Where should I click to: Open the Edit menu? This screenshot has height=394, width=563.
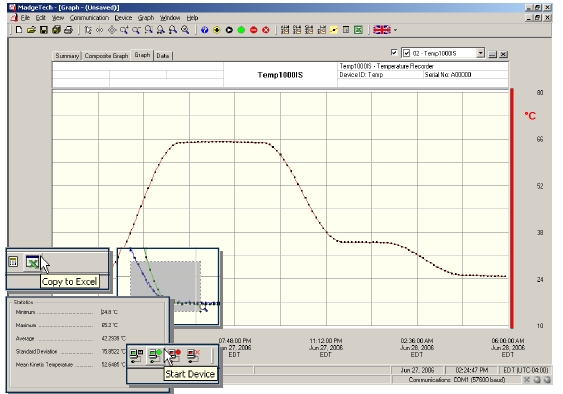tap(41, 18)
